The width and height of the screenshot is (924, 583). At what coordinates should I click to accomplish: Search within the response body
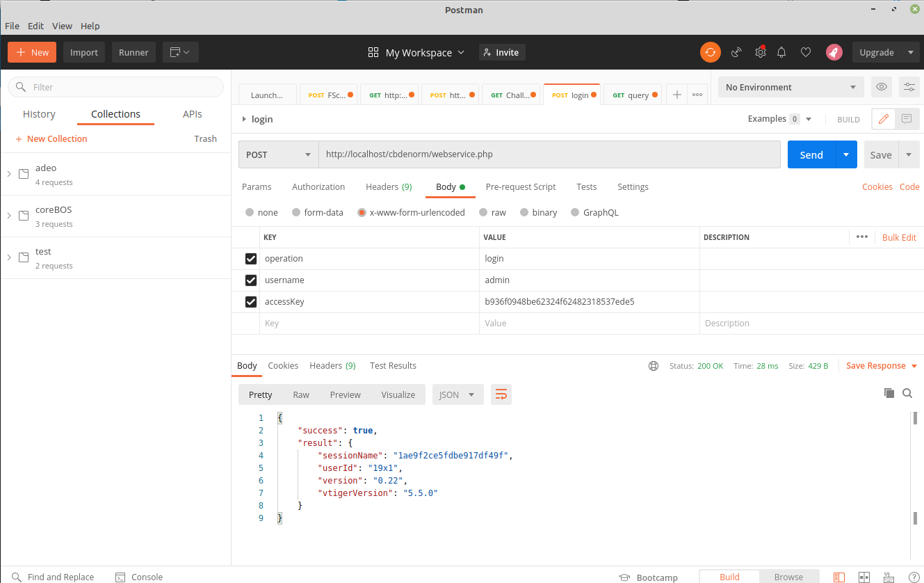coord(907,393)
